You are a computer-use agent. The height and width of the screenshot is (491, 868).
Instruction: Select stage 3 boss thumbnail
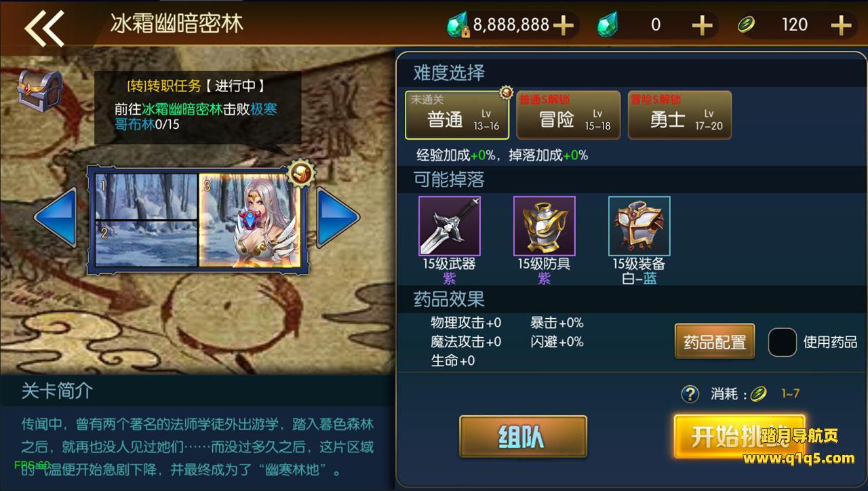click(249, 220)
